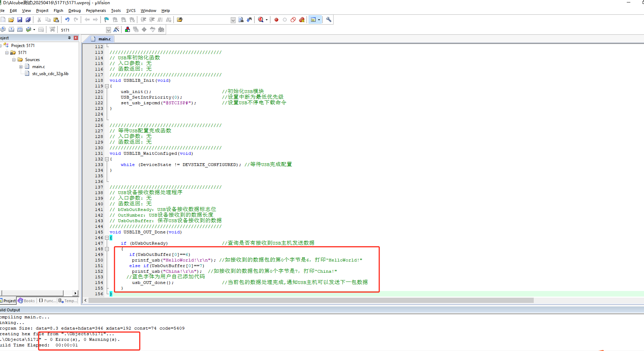
Task: Click the Download LOAD icon
Action: [x=52, y=29]
